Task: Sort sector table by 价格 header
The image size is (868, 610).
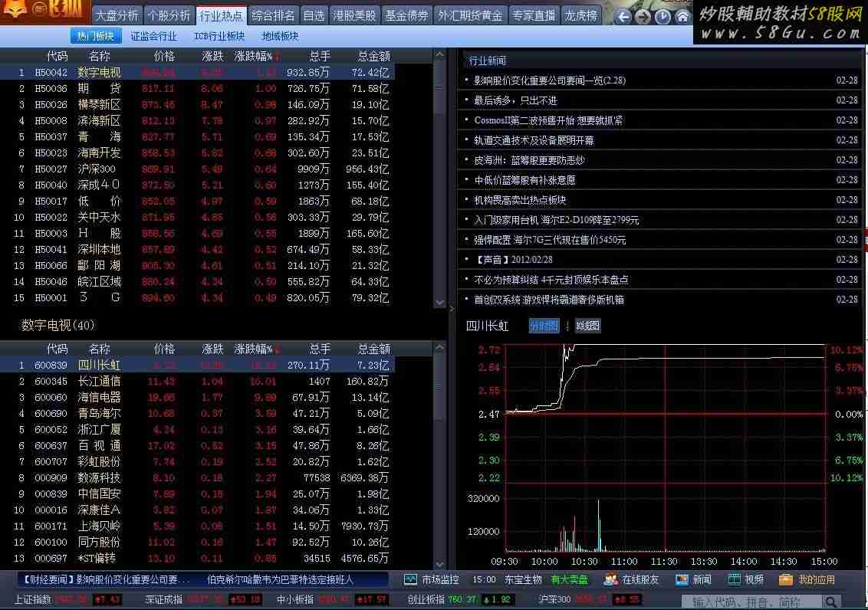Action: (x=164, y=57)
